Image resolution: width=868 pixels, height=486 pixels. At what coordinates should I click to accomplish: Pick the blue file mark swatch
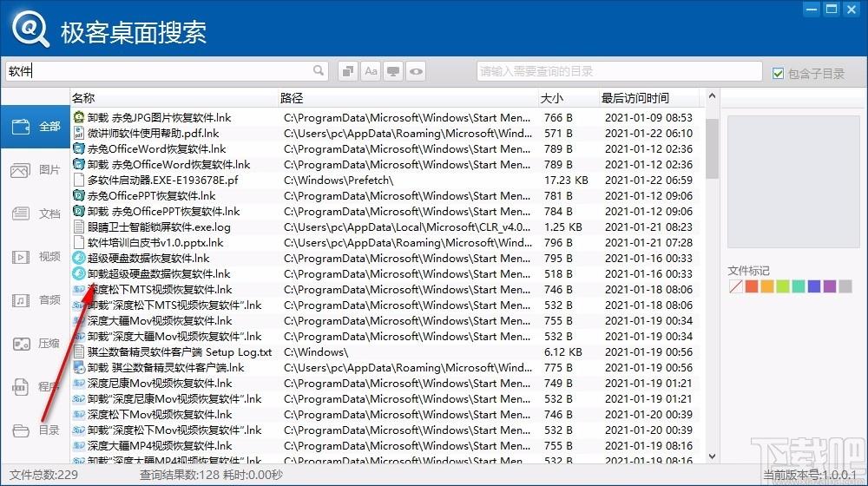[x=814, y=286]
